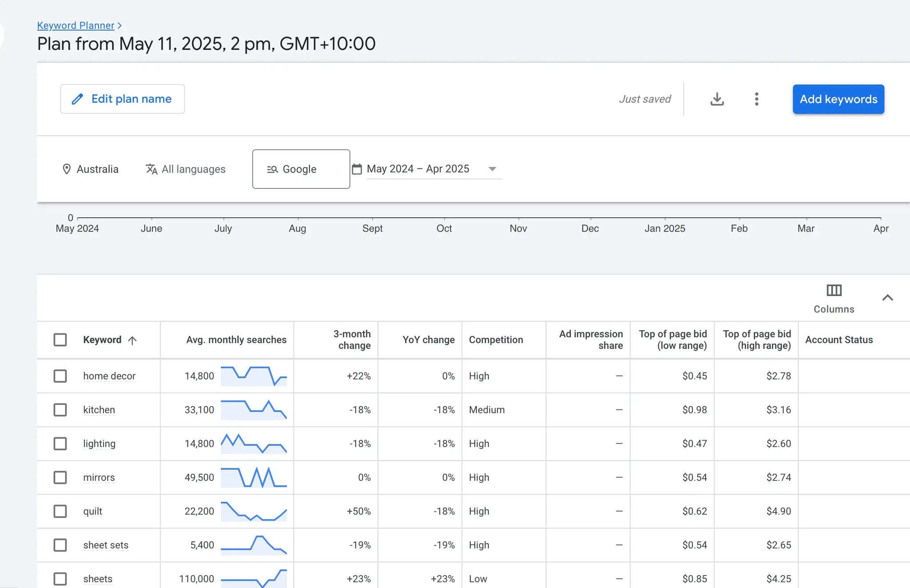Image resolution: width=910 pixels, height=588 pixels.
Task: Click the quilt search trend sparkline
Action: (254, 512)
